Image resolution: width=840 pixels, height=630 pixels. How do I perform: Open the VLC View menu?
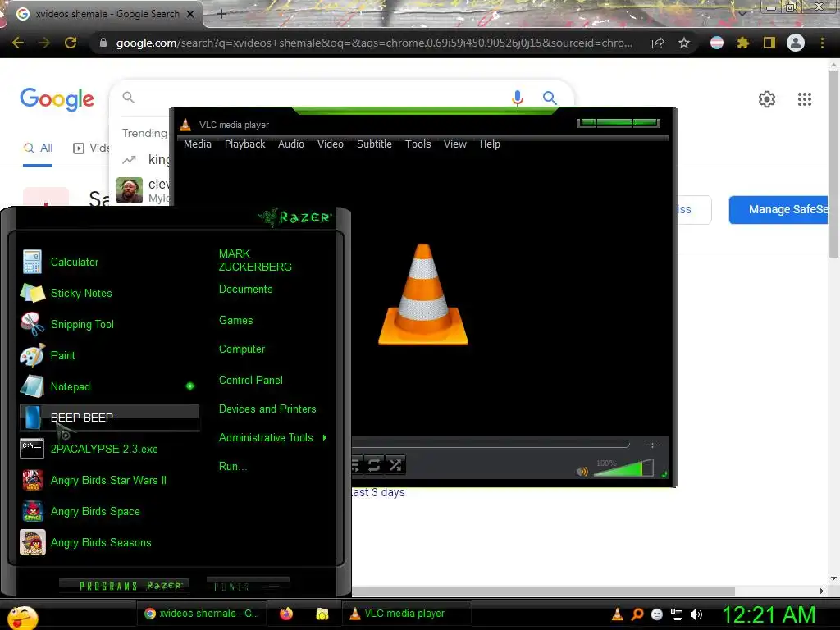point(454,144)
